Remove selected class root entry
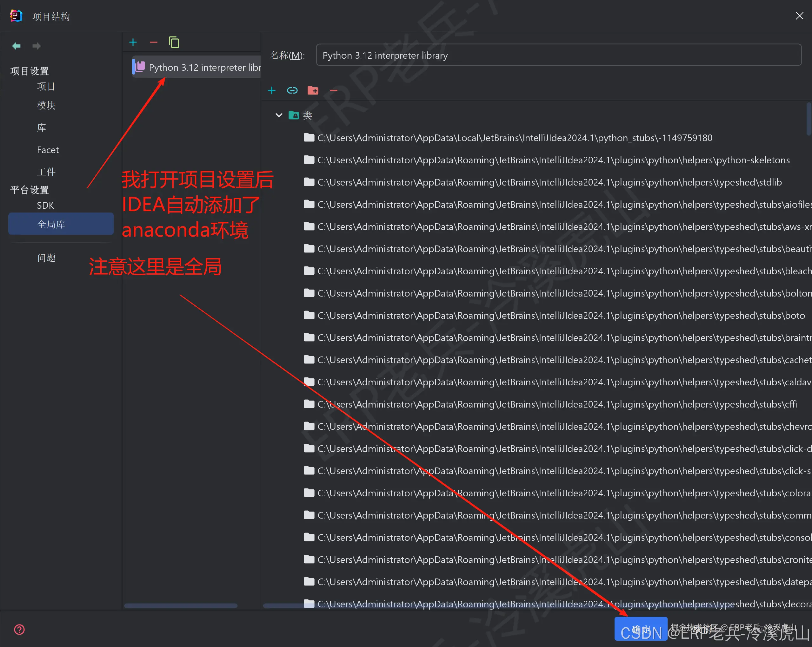This screenshot has height=647, width=812. pyautogui.click(x=334, y=90)
